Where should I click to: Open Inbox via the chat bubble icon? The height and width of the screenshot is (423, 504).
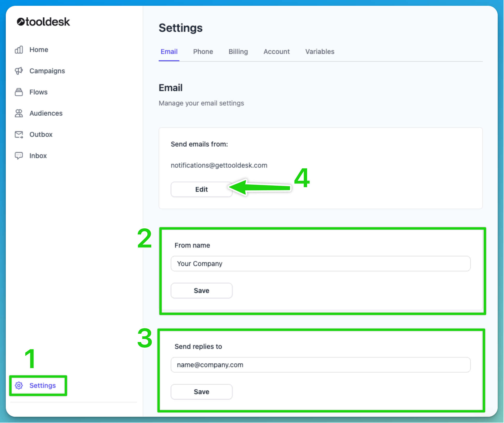(19, 155)
